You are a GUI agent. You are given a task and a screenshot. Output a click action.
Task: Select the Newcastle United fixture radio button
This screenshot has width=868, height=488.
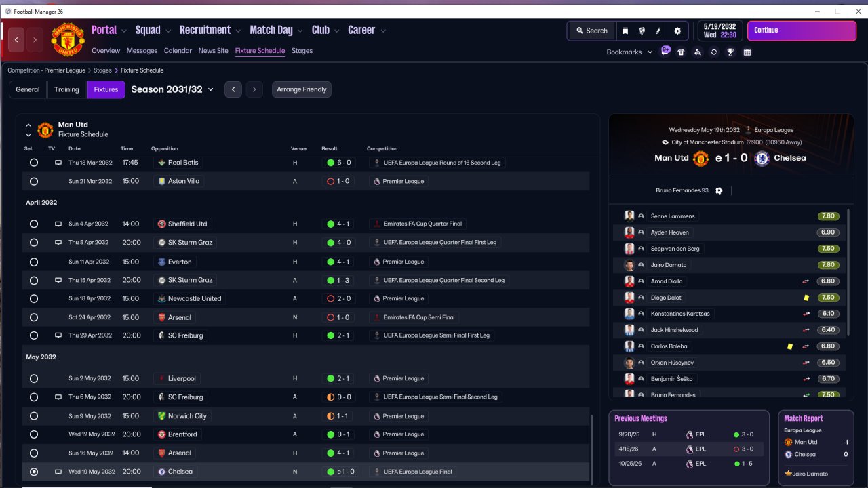pos(34,298)
